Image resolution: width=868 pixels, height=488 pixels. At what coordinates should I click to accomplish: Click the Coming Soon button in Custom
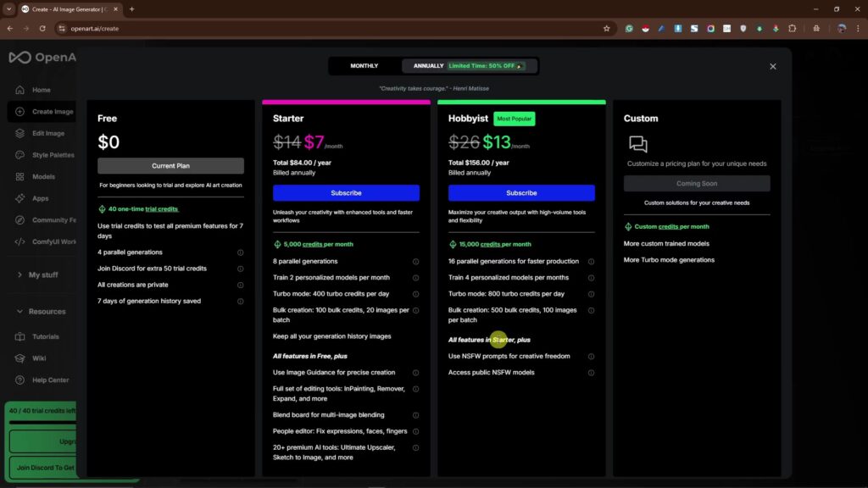tap(697, 184)
